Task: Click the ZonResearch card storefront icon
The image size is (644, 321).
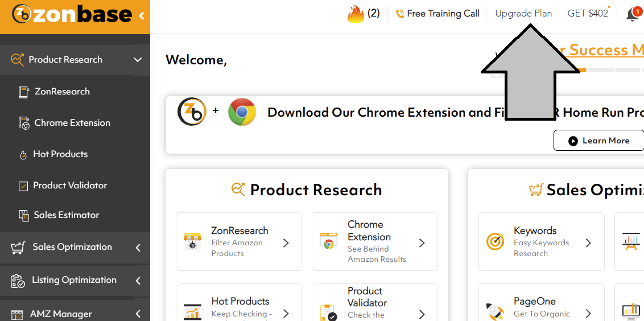Action: coord(193,242)
